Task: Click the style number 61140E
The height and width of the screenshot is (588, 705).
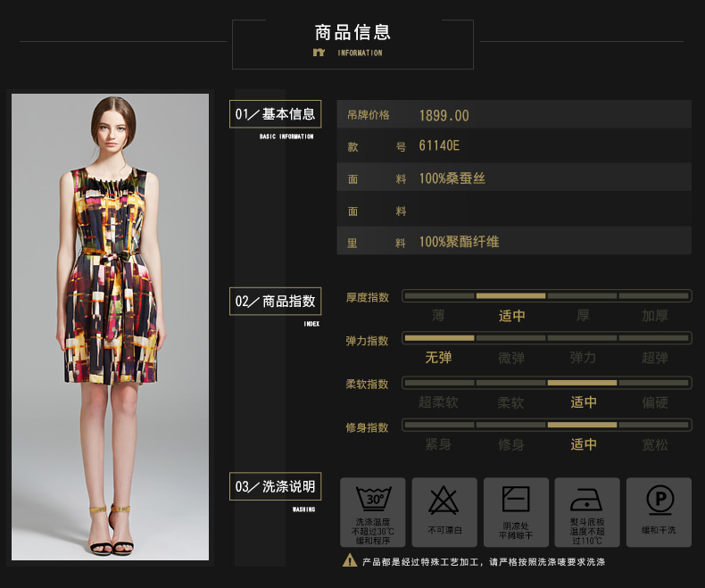Action: (x=439, y=146)
